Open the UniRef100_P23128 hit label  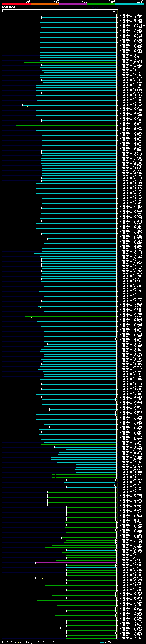(131, 304)
